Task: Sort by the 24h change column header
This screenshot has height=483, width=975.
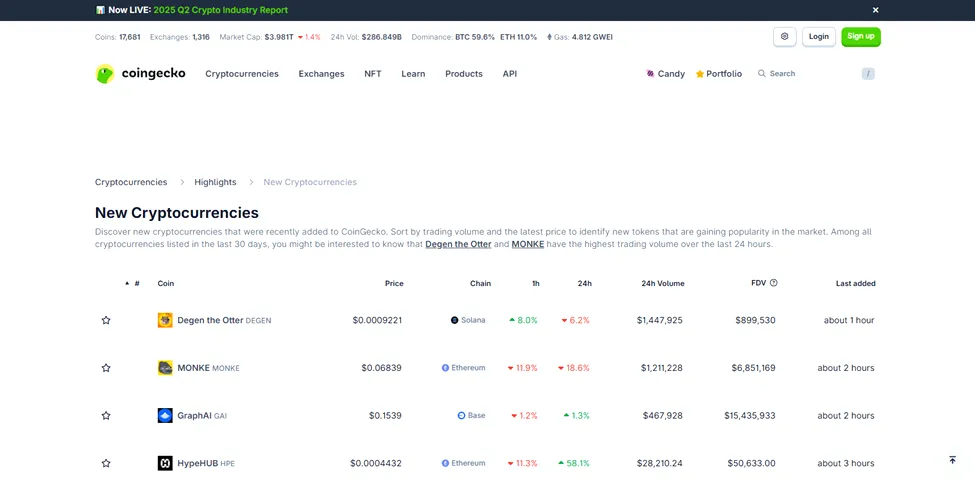Action: [x=585, y=283]
